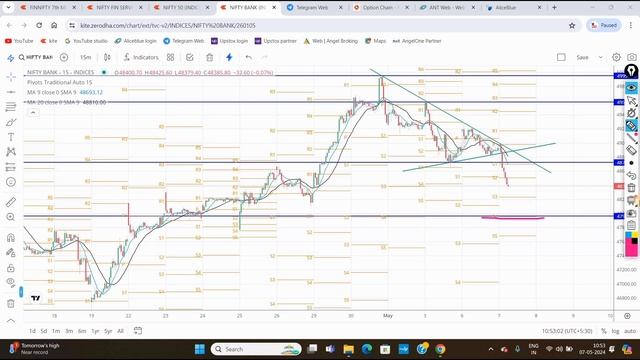Image resolution: width=640 pixels, height=360 pixels.
Task: Click the checkbox alert icon in chart toolbar
Action: (189, 57)
